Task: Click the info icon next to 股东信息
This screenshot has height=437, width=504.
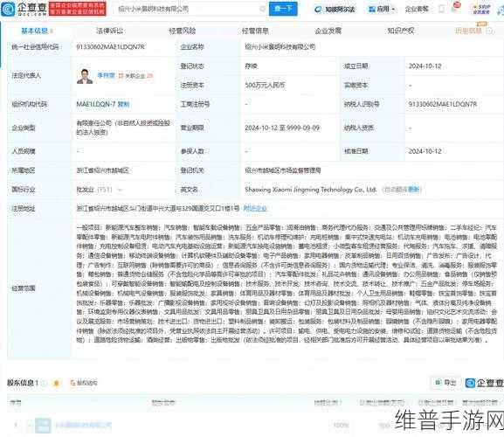Action: point(45,383)
